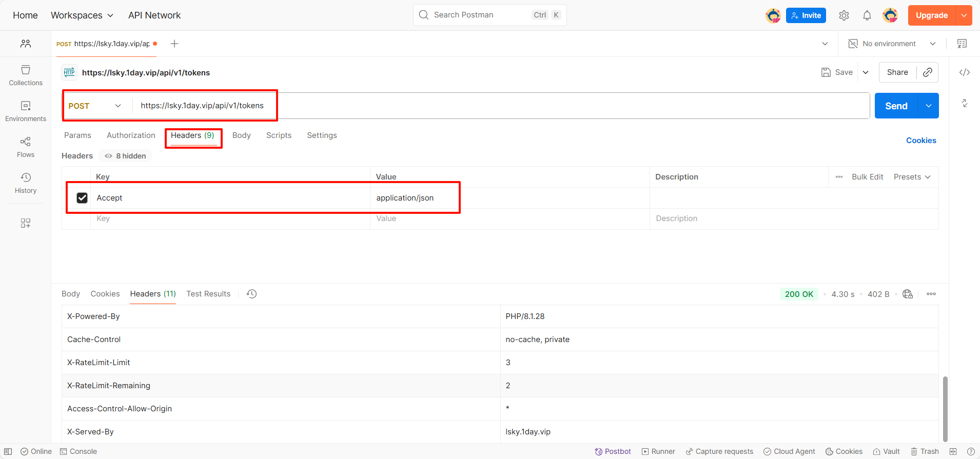Show the 8 hidden headers
Screen dimensions: 980x459
point(126,156)
